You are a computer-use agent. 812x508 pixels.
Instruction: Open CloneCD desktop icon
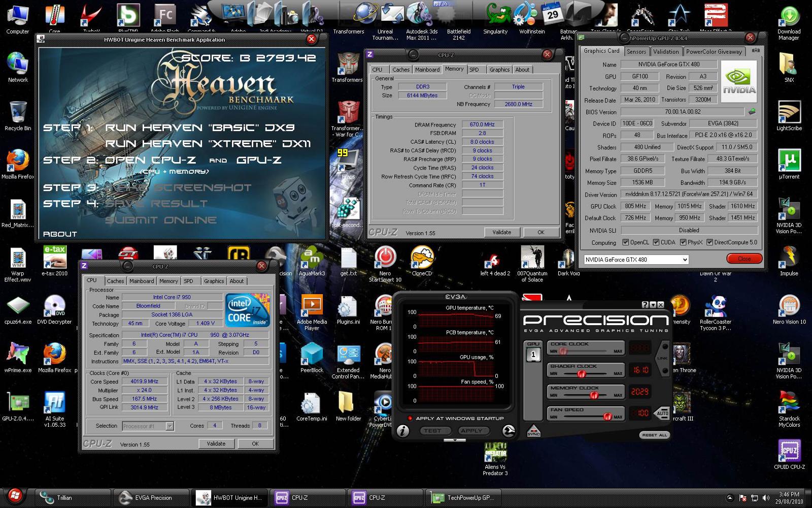(422, 261)
